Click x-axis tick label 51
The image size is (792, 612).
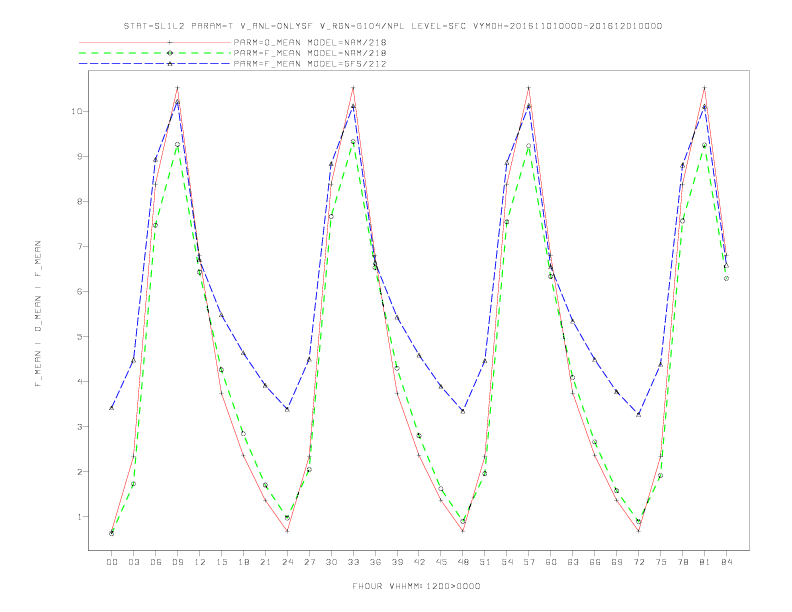tap(485, 562)
